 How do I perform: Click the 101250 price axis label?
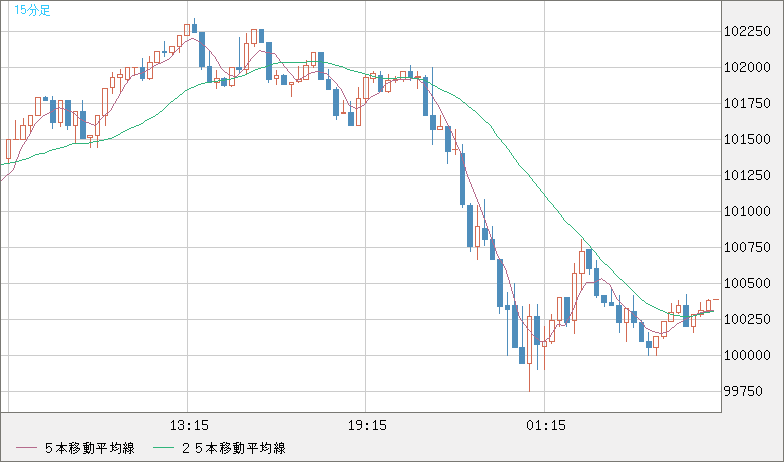point(747,176)
